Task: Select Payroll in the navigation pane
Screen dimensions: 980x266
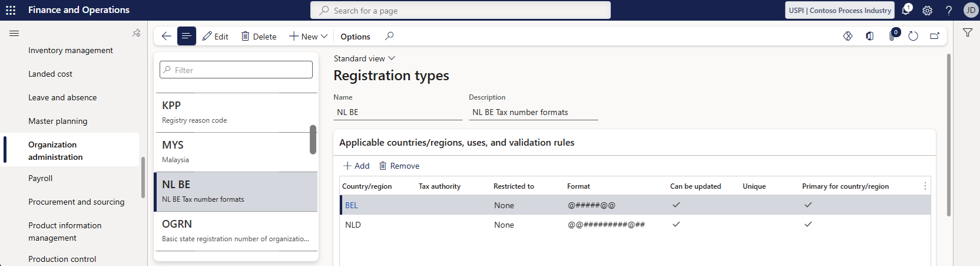Action: (40, 178)
